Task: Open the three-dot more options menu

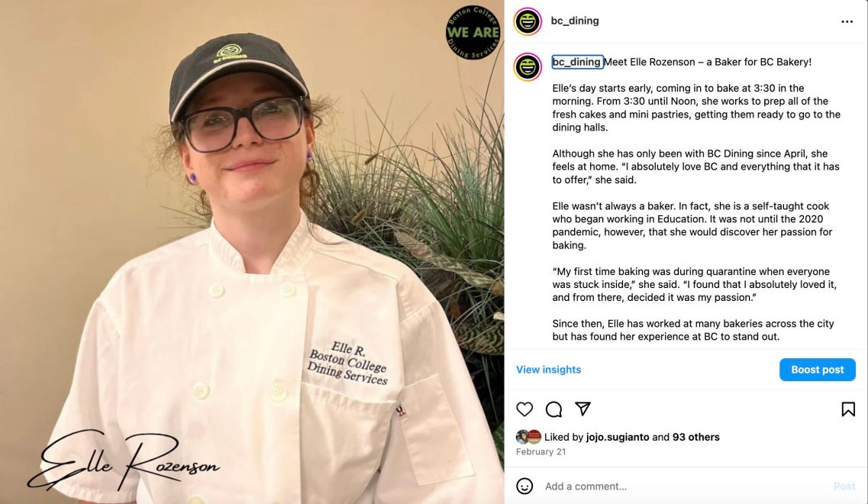Action: [x=847, y=21]
